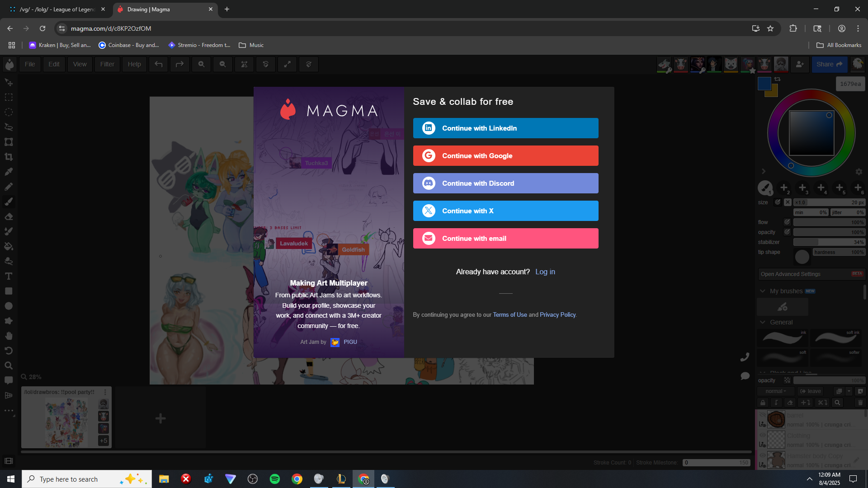Toggle pen pressure for size
The width and height of the screenshot is (868, 488).
coord(778,202)
